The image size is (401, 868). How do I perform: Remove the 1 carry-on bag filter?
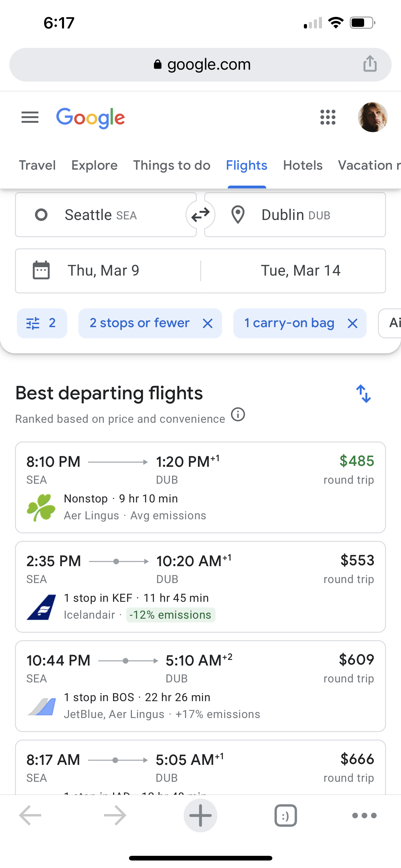point(352,323)
